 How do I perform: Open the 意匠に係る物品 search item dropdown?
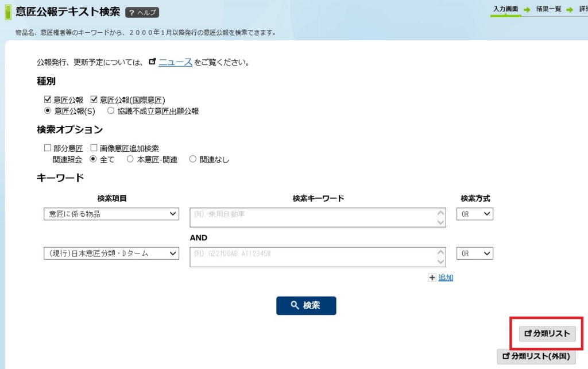coord(111,214)
